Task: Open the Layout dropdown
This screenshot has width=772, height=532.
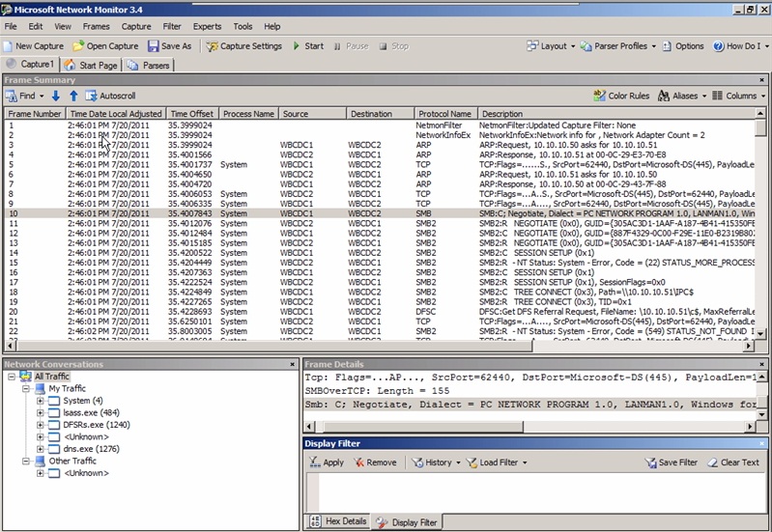Action: tap(551, 45)
